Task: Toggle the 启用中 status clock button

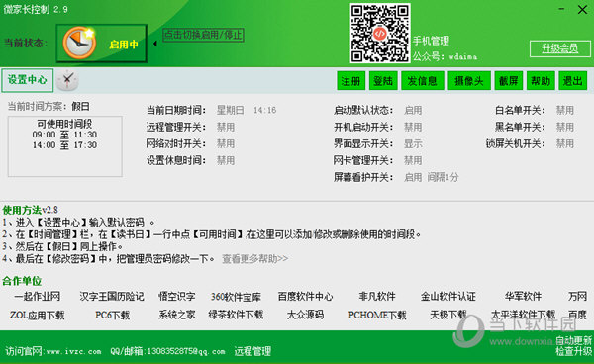Action: 102,44
